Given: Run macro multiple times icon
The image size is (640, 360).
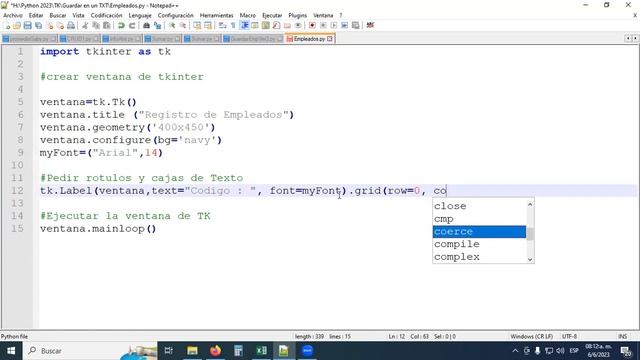Looking at the screenshot, I should [x=344, y=25].
